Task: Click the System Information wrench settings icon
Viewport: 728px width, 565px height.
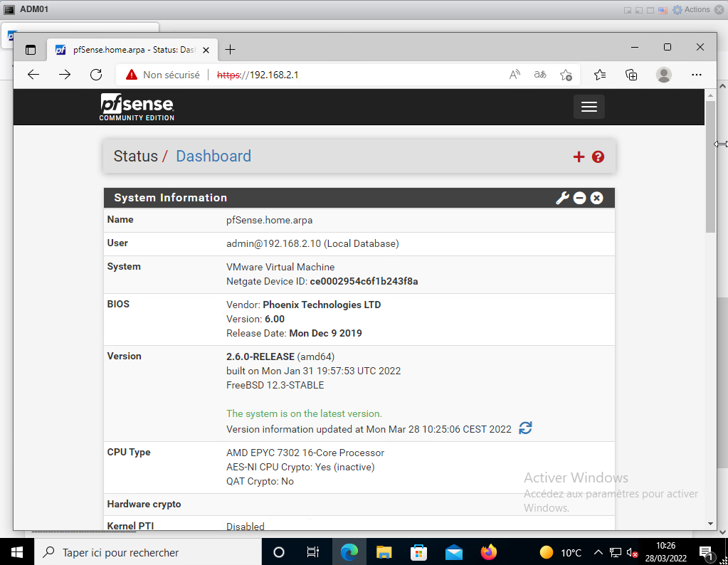Action: coord(562,198)
